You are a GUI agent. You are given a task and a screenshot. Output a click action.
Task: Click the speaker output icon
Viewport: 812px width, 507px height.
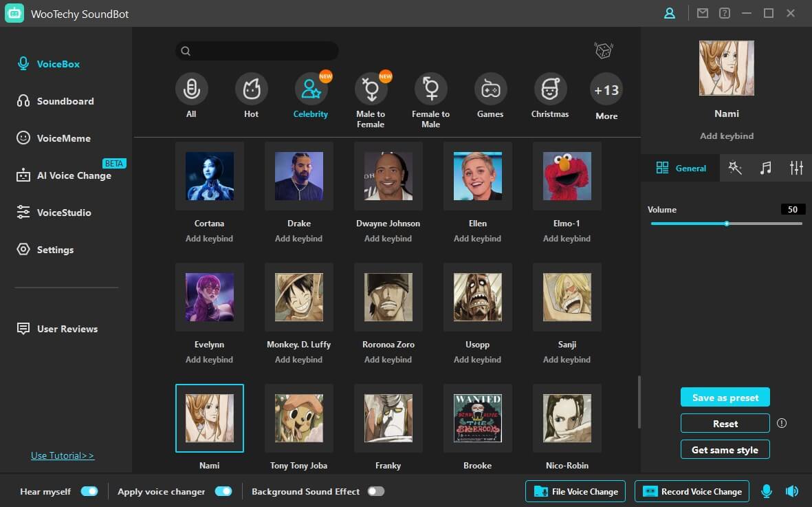click(792, 491)
